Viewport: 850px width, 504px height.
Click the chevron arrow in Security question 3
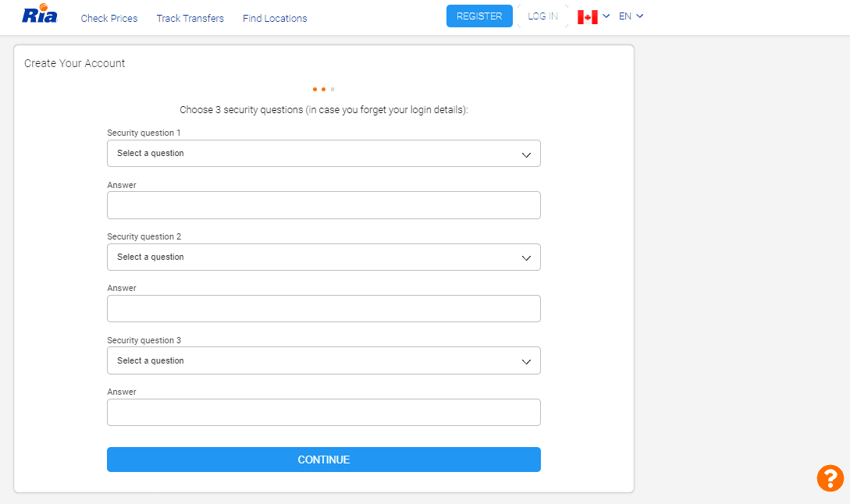[526, 361]
